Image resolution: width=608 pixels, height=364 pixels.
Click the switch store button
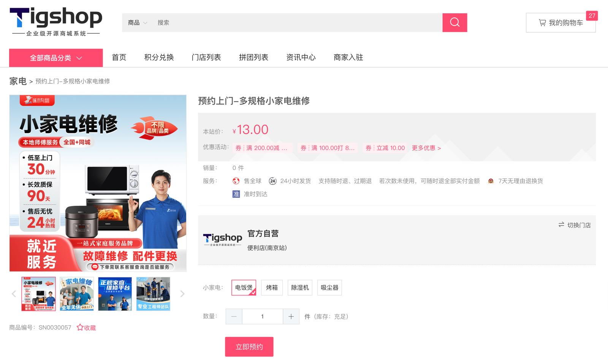(x=575, y=225)
